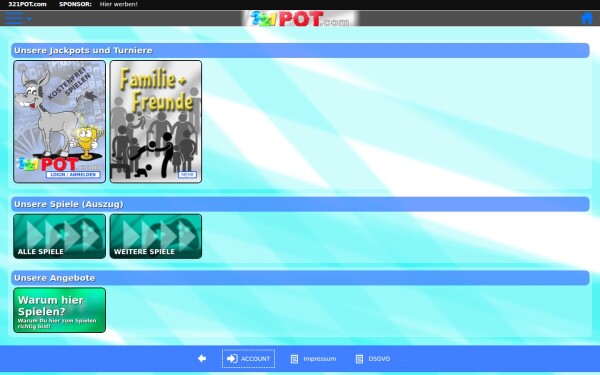
Task: Open the 321POT.com top bar link
Action: coord(27,4)
